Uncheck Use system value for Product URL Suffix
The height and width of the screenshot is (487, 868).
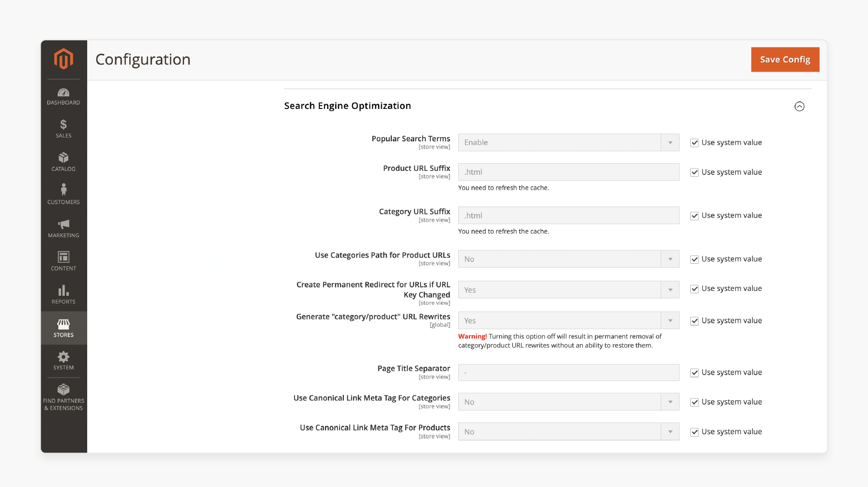point(694,172)
